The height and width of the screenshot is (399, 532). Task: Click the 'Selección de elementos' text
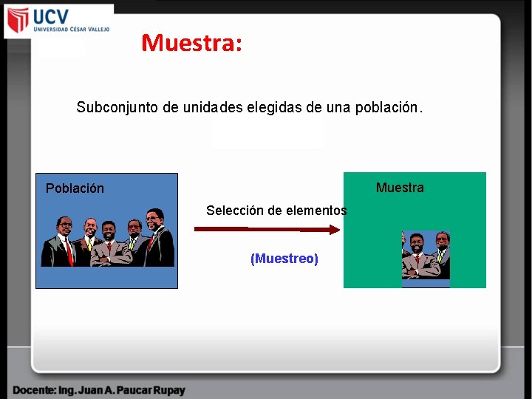pyautogui.click(x=276, y=211)
